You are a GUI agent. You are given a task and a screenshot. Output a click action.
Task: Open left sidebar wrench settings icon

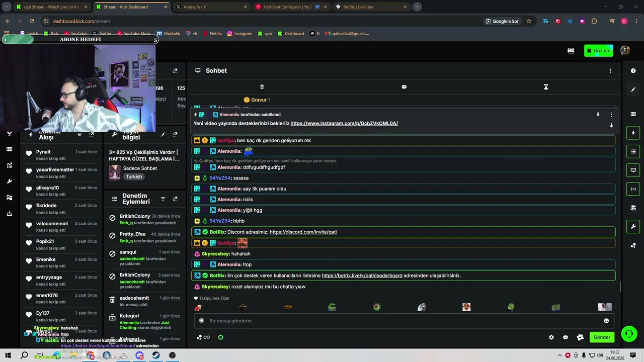[x=9, y=182]
